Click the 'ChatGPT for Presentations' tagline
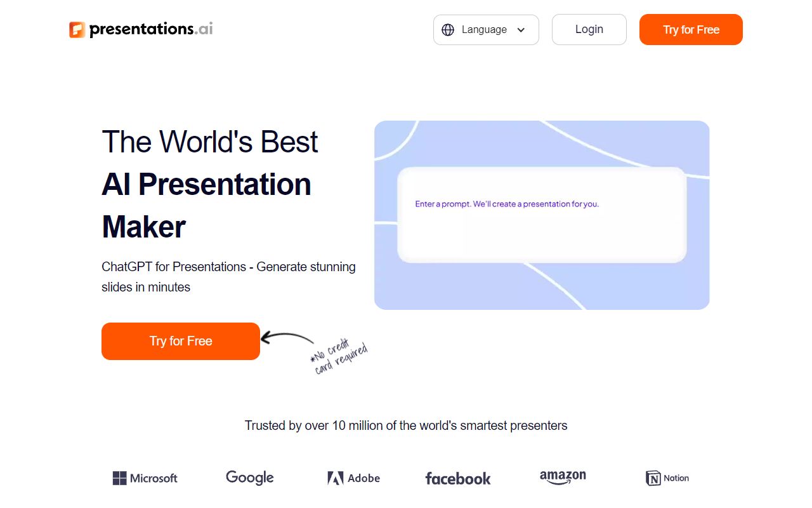The height and width of the screenshot is (508, 812). click(x=228, y=277)
